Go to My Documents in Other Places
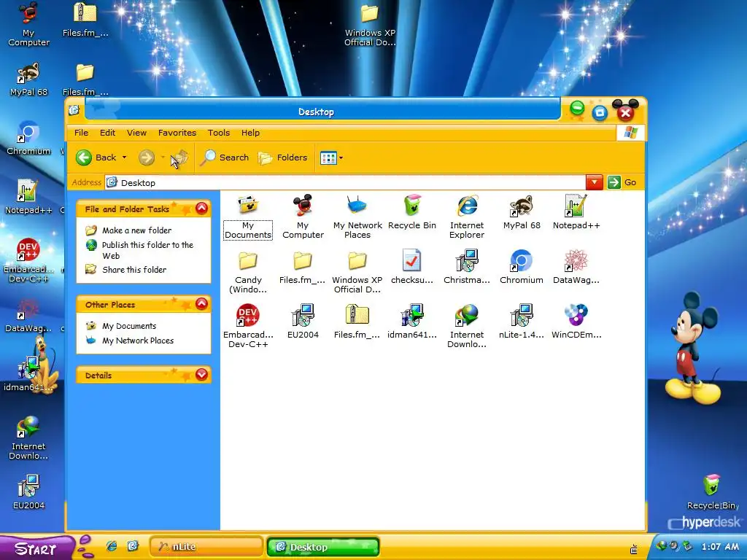The height and width of the screenshot is (560, 747). (129, 326)
